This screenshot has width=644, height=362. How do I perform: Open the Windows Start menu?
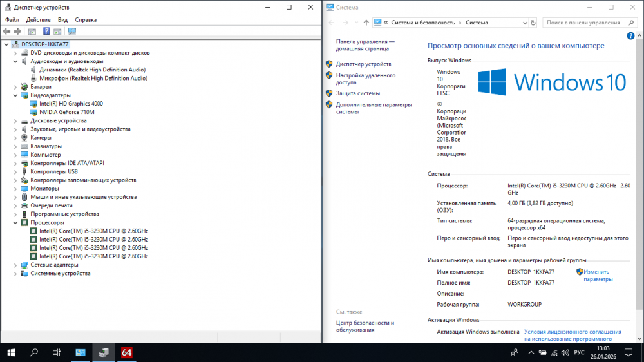[11, 352]
